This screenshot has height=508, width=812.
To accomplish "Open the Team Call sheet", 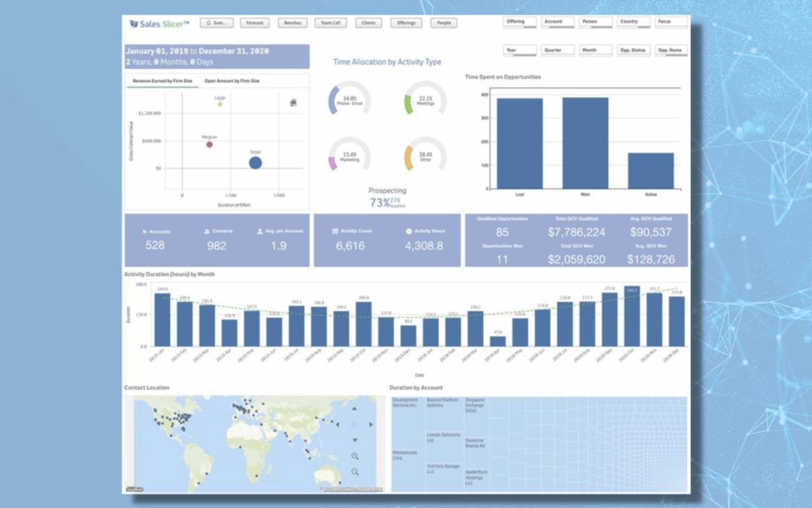I will tap(330, 23).
